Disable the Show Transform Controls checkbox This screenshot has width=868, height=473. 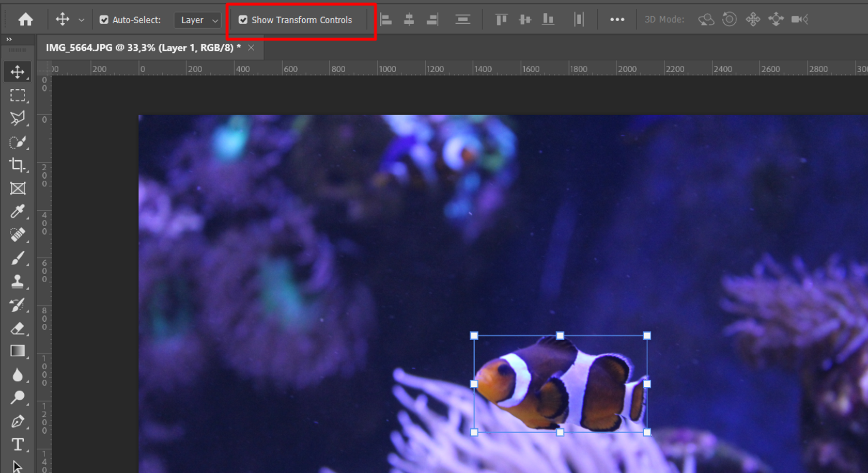[243, 20]
